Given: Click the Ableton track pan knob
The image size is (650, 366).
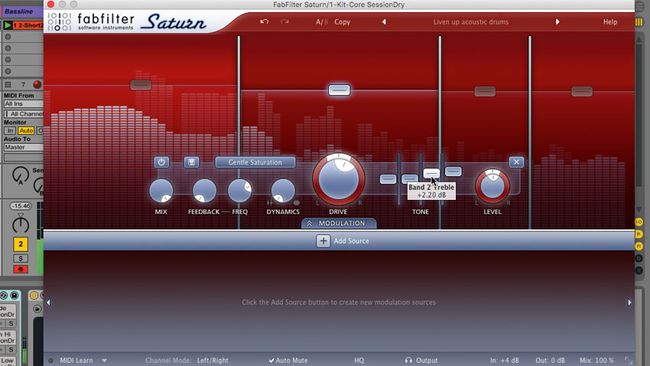Looking at the screenshot, I should [x=20, y=225].
